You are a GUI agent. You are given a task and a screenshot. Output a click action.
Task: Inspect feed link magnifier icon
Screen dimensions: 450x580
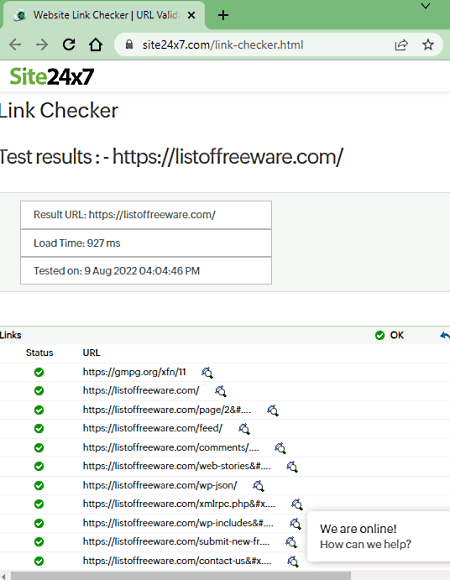(244, 429)
